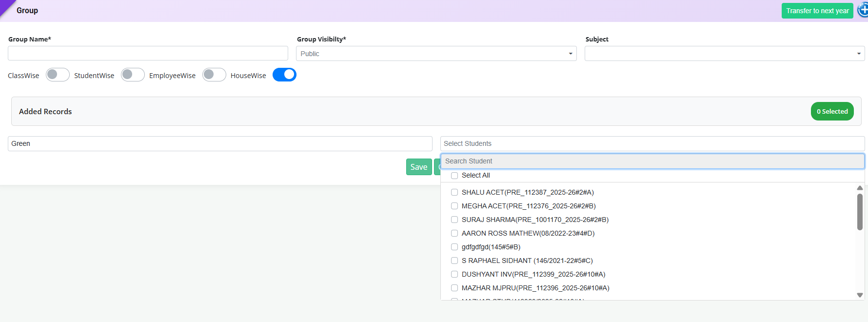The image size is (868, 322).
Task: Toggle the StudentWise switch
Action: click(x=133, y=75)
